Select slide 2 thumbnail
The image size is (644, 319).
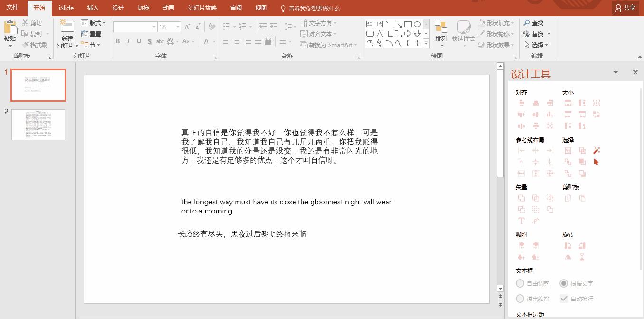coord(38,125)
